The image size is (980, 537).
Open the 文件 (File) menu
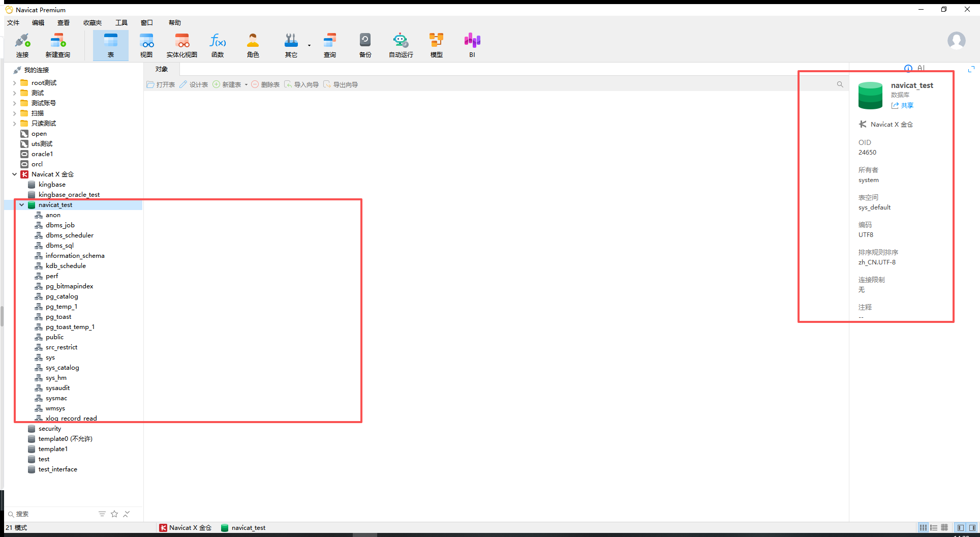13,23
